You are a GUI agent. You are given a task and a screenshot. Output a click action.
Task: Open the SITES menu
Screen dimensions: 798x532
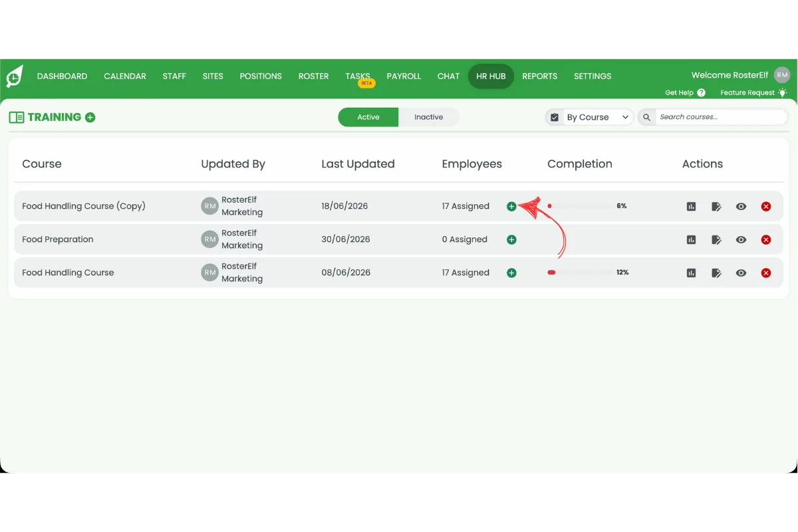(213, 76)
